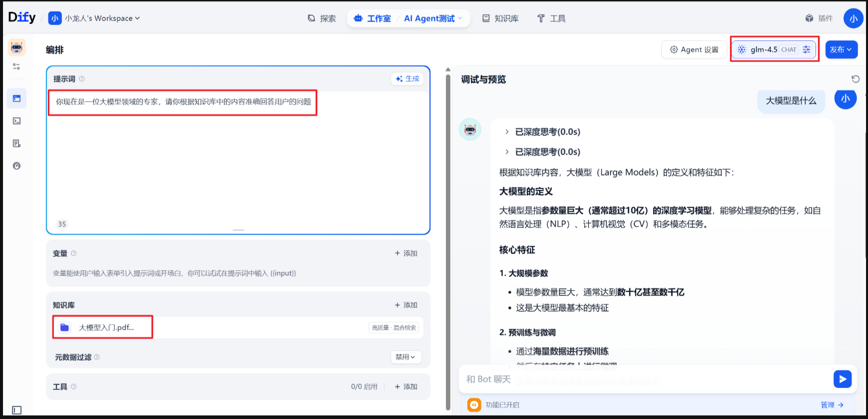Click into the prompt text editor

pos(238,157)
